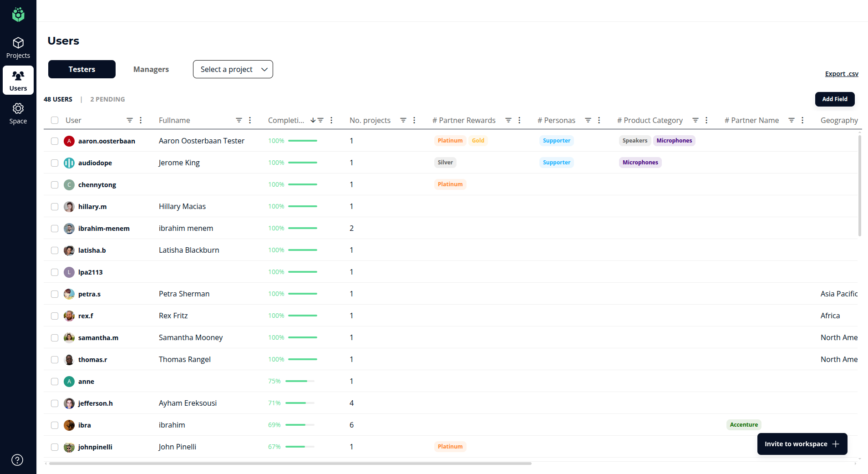Filter the No. projects column
The width and height of the screenshot is (868, 474).
(403, 120)
